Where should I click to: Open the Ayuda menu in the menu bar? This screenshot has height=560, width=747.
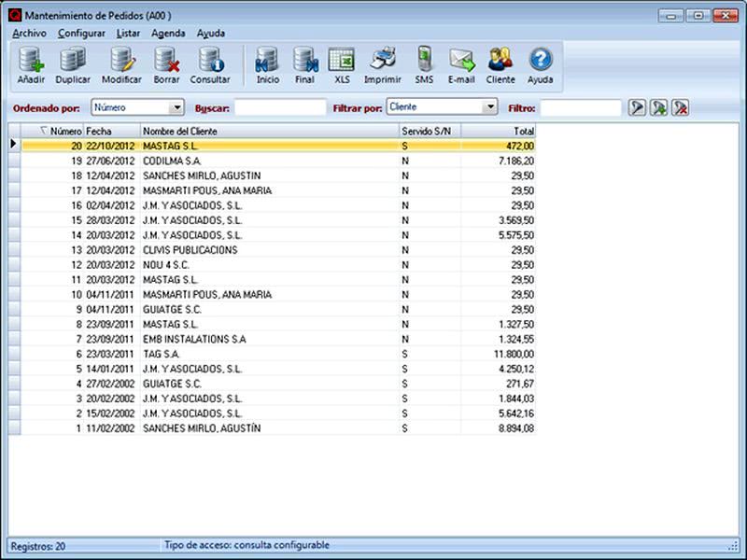pyautogui.click(x=211, y=34)
